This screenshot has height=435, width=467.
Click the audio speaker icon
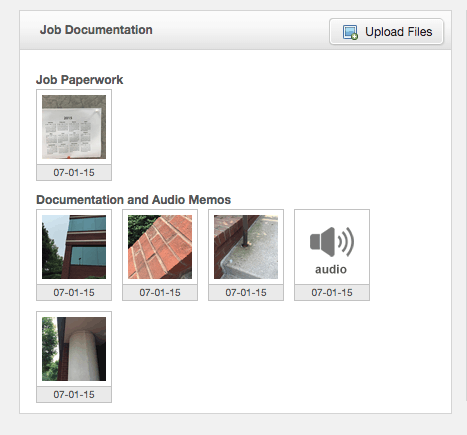coord(332,242)
